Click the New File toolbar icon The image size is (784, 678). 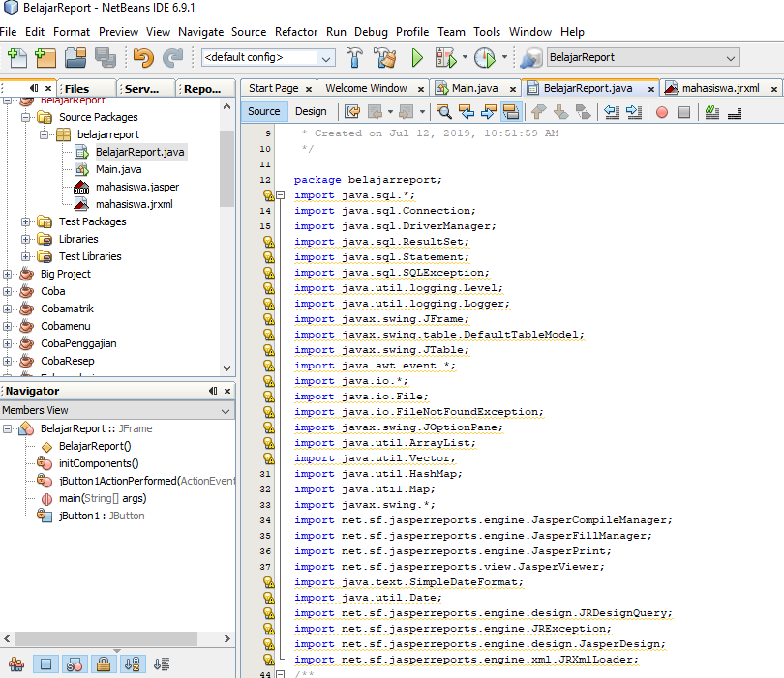click(17, 58)
